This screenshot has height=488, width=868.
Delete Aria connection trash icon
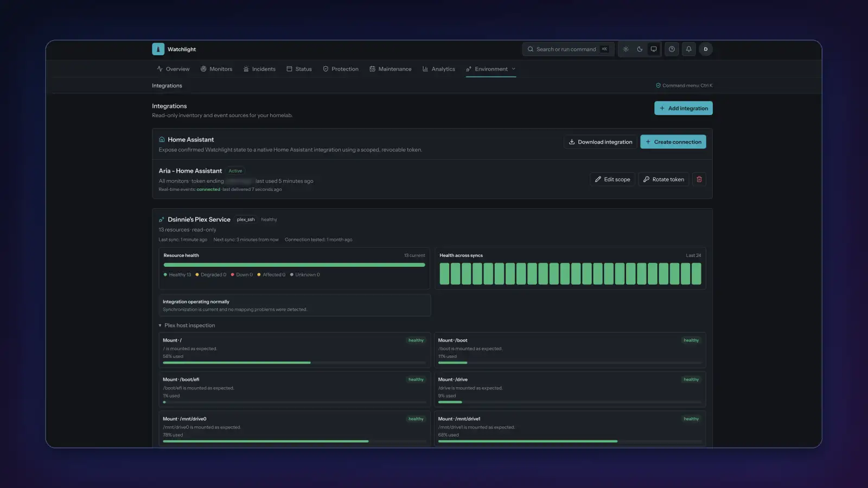699,179
